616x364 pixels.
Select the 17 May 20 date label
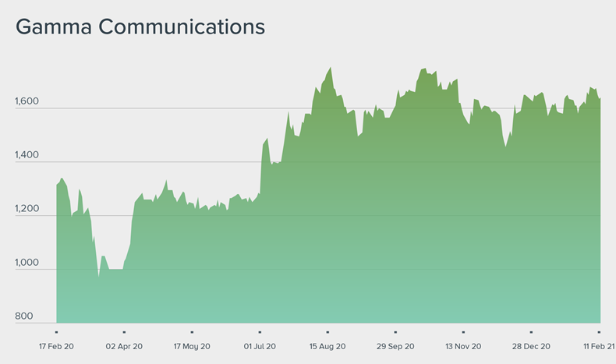coord(191,345)
